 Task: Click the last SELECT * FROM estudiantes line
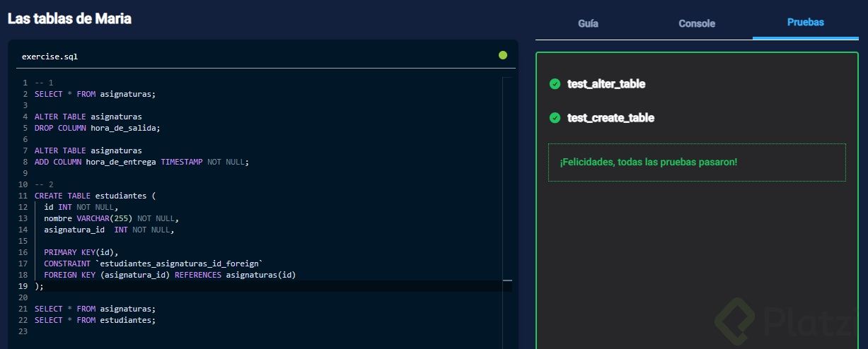(x=95, y=320)
